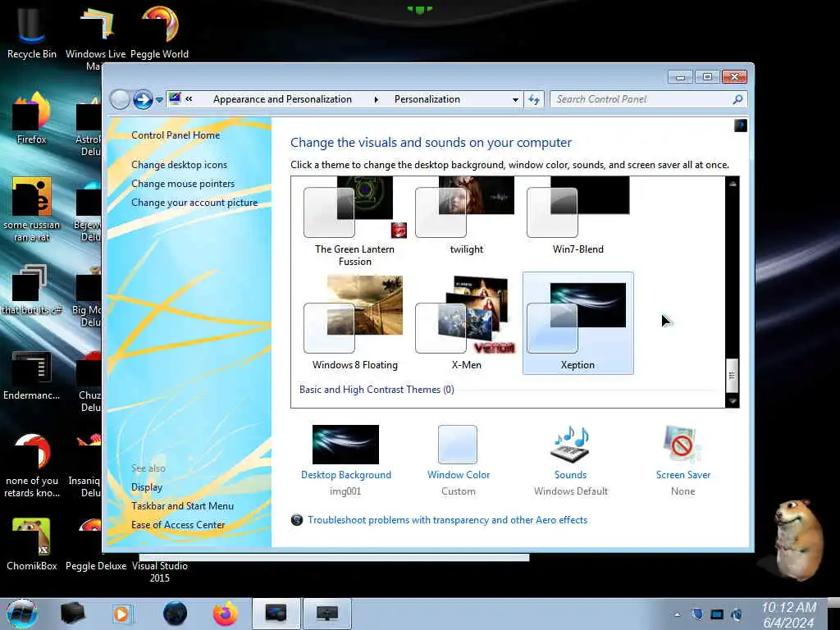Open the Display link under See also
The image size is (840, 630).
(x=147, y=487)
